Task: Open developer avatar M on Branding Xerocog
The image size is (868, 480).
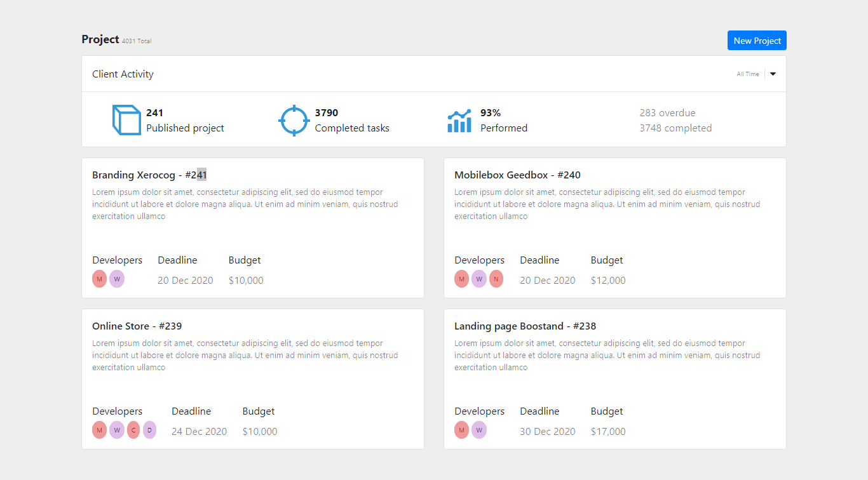Action: 99,279
